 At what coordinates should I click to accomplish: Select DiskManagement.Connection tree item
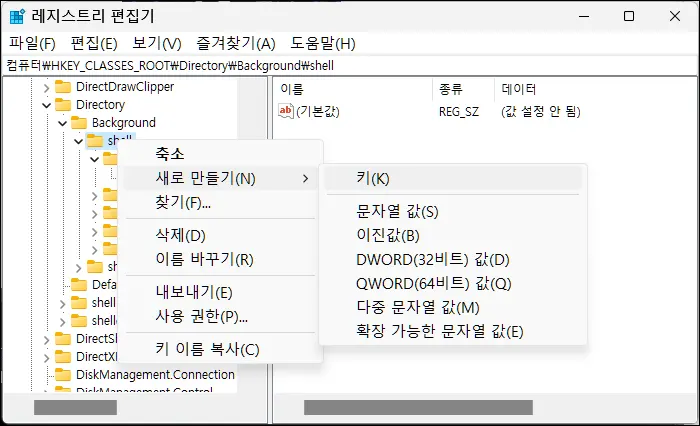tap(155, 374)
